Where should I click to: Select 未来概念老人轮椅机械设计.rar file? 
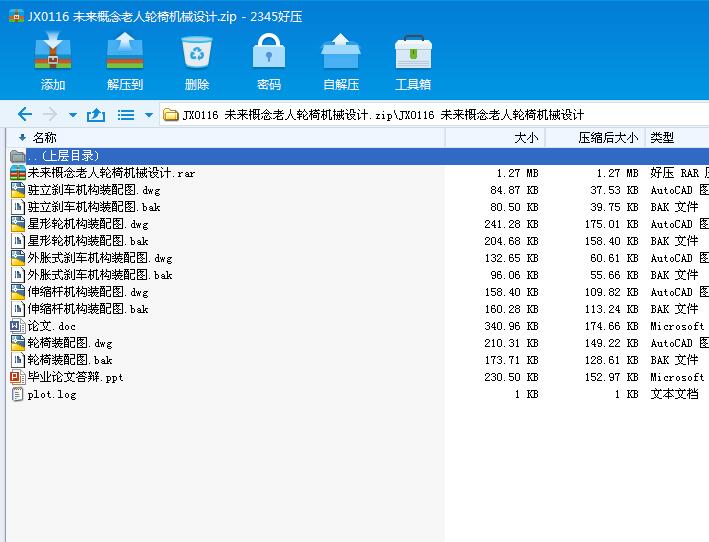(x=111, y=173)
